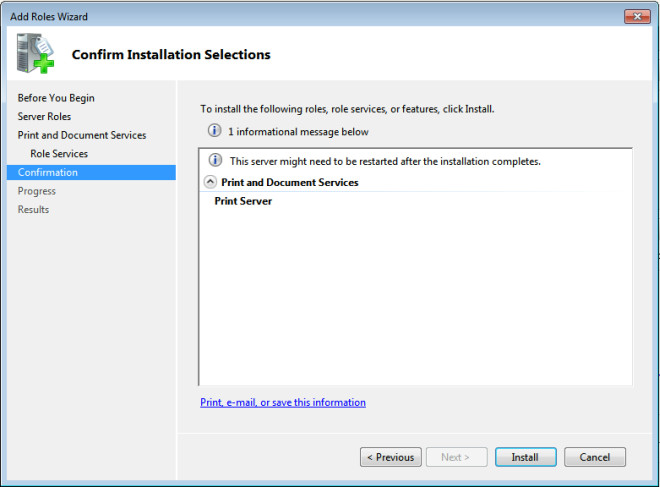Viewport: 660px width, 487px height.
Task: Go back with the Previous button
Action: tap(391, 457)
